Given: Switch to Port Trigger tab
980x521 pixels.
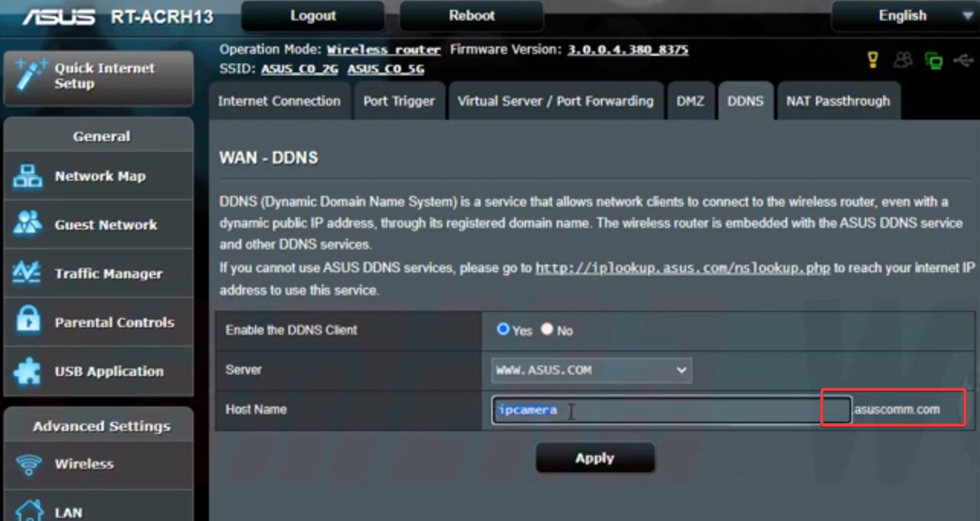Looking at the screenshot, I should point(399,101).
